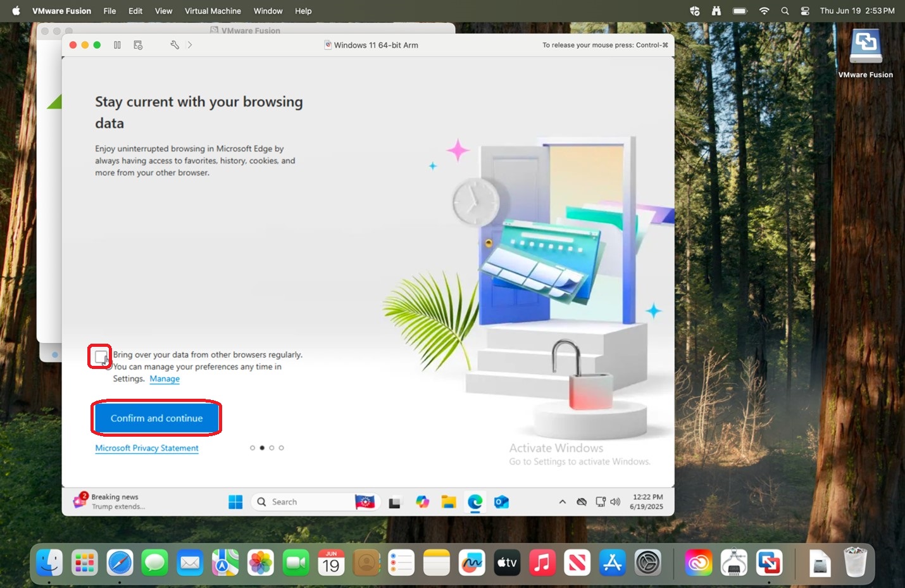Open Outlook icon on Windows taskbar
This screenshot has height=588, width=905.
pyautogui.click(x=501, y=502)
